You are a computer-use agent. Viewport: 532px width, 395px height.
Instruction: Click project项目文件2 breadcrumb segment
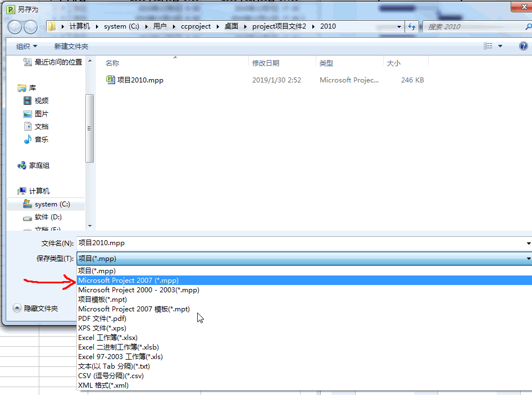pyautogui.click(x=279, y=26)
